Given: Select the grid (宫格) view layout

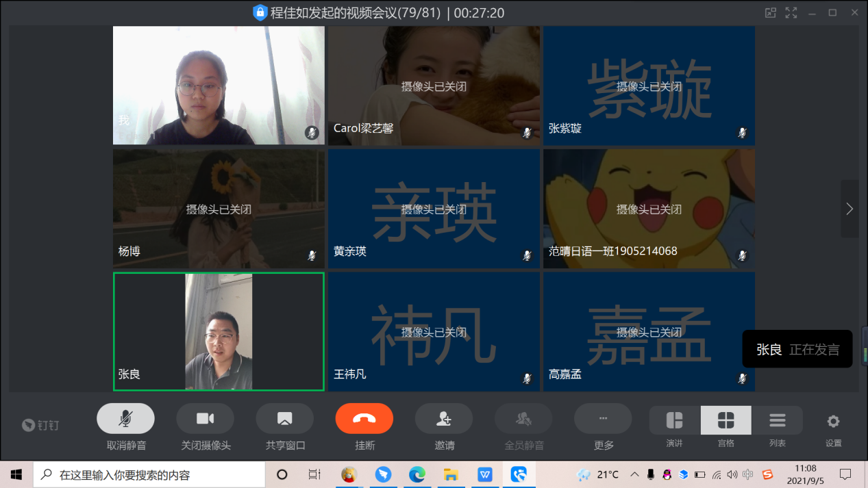Looking at the screenshot, I should pyautogui.click(x=726, y=420).
